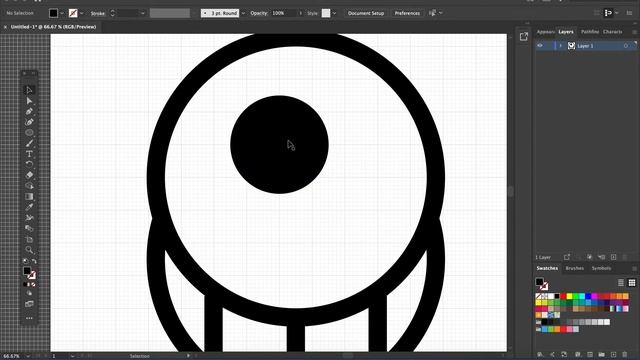This screenshot has width=640, height=360.
Task: Click toolbar black Fill box
Action: [27, 271]
